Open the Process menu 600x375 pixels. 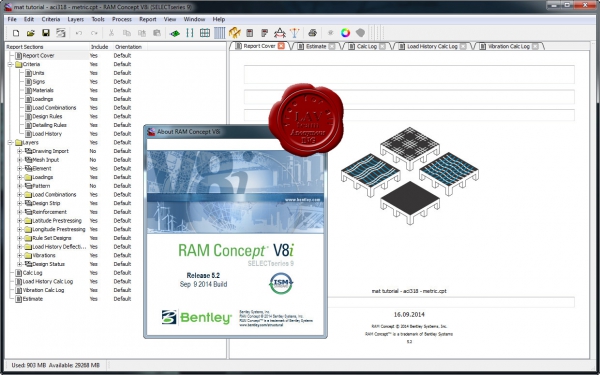click(122, 19)
